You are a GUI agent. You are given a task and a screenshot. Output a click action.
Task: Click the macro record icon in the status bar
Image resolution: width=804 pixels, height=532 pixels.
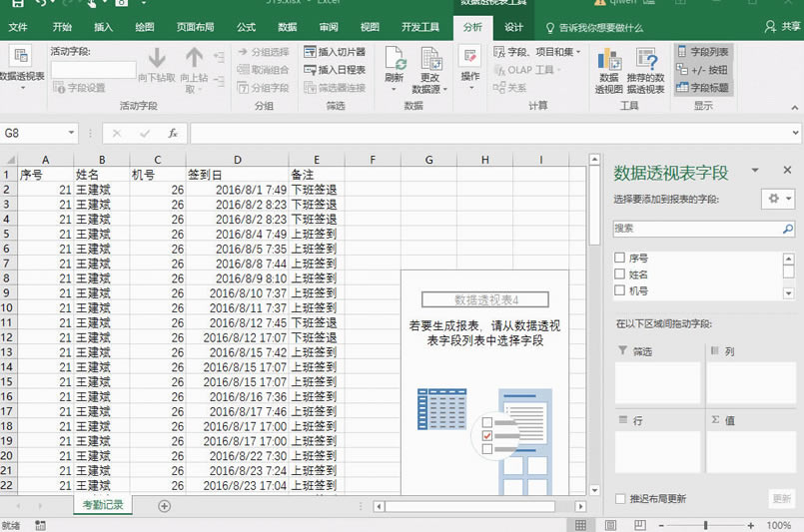point(40,525)
